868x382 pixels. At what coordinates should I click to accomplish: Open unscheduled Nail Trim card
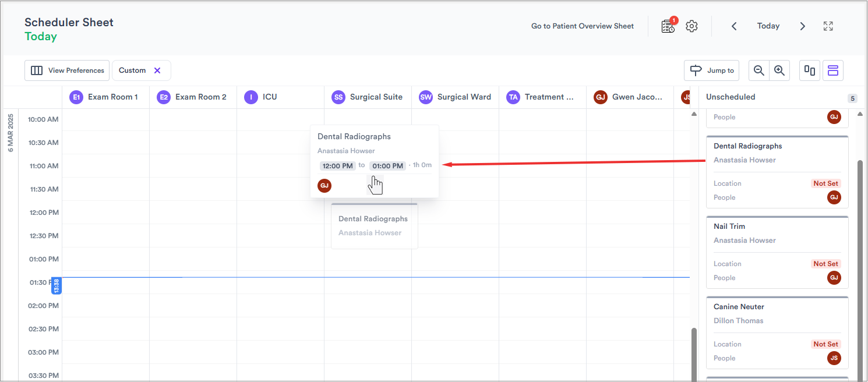coord(777,252)
